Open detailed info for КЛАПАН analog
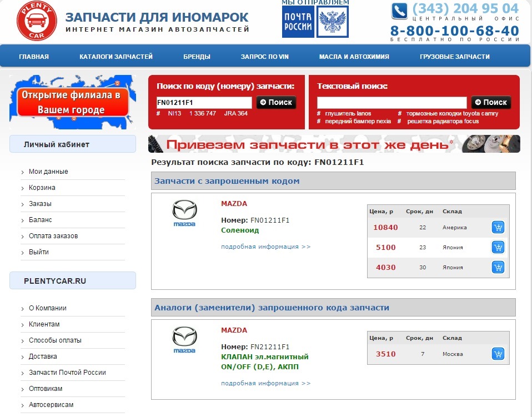Image resolution: width=532 pixels, height=417 pixels. (x=265, y=383)
